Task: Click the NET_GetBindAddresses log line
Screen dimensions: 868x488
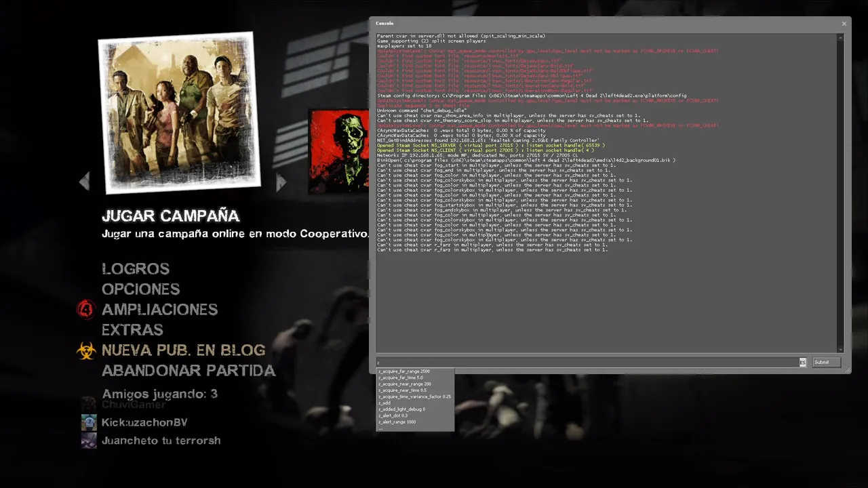Action: [x=488, y=140]
